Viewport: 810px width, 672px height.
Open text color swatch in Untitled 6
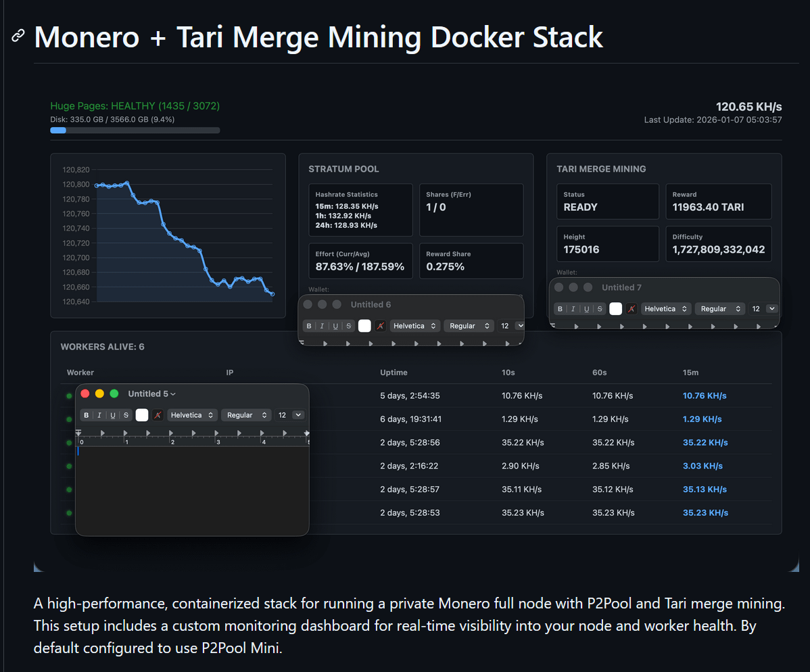[364, 326]
